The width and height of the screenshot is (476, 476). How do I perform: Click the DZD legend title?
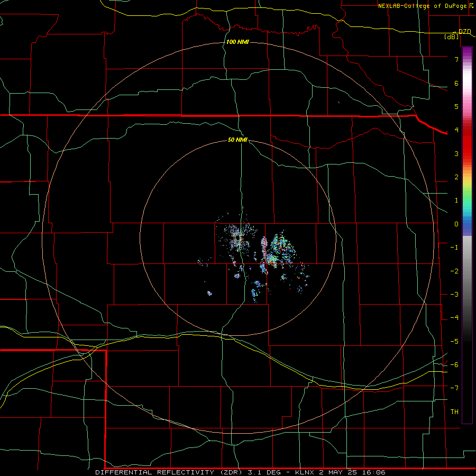(x=465, y=31)
